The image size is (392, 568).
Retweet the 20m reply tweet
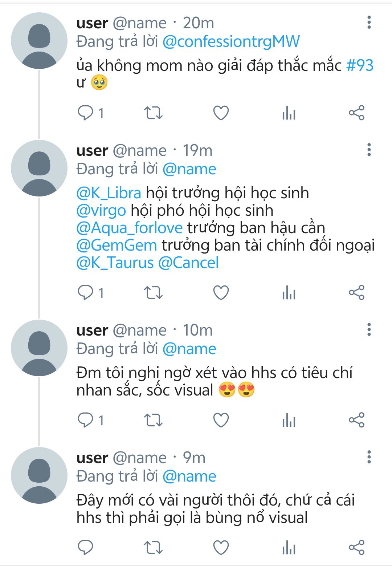153,113
